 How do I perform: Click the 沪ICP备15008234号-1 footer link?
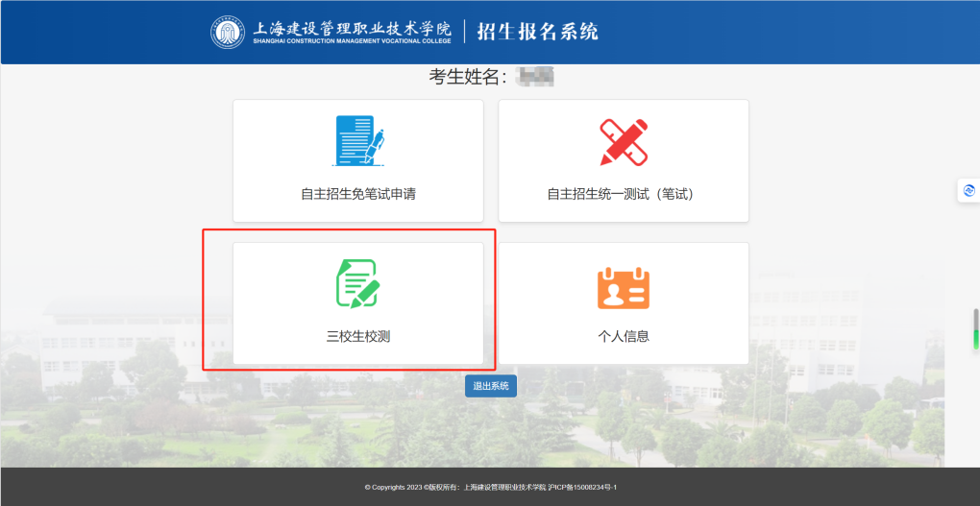pos(581,488)
